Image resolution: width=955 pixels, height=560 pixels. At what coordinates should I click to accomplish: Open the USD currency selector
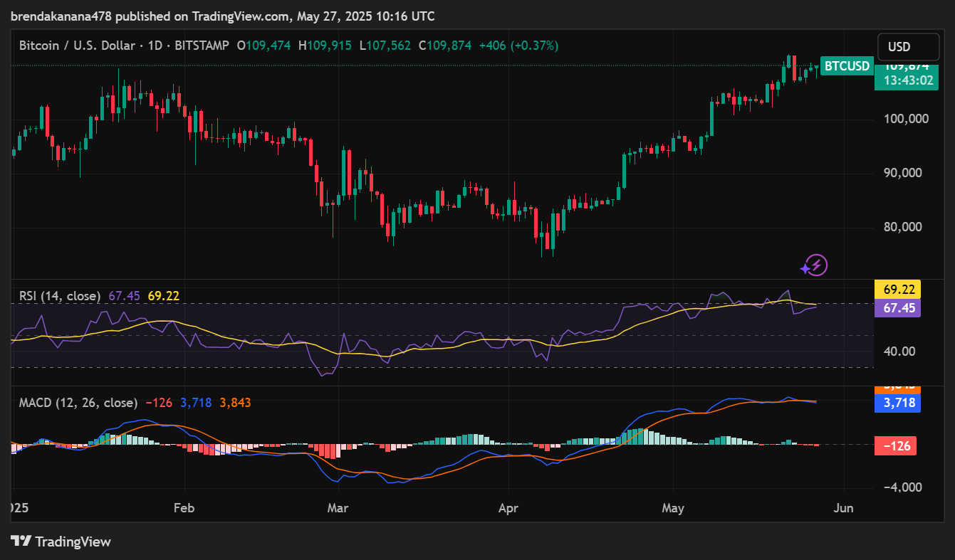click(x=908, y=47)
